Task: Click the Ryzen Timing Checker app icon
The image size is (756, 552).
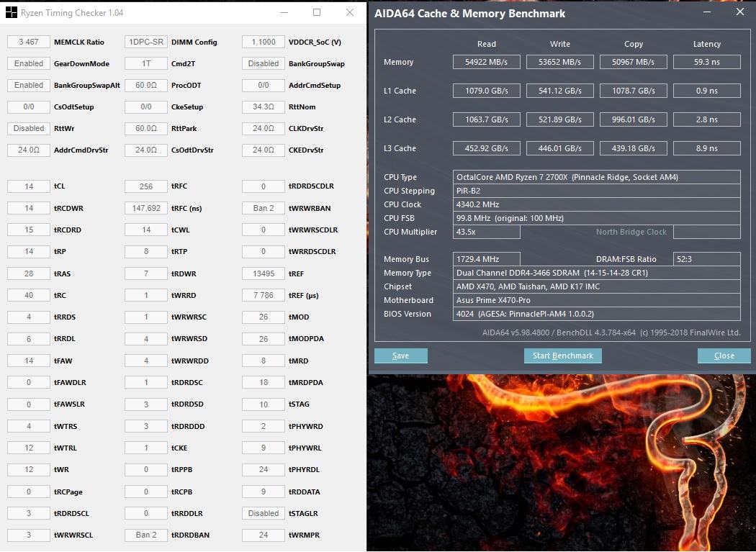Action: tap(11, 12)
